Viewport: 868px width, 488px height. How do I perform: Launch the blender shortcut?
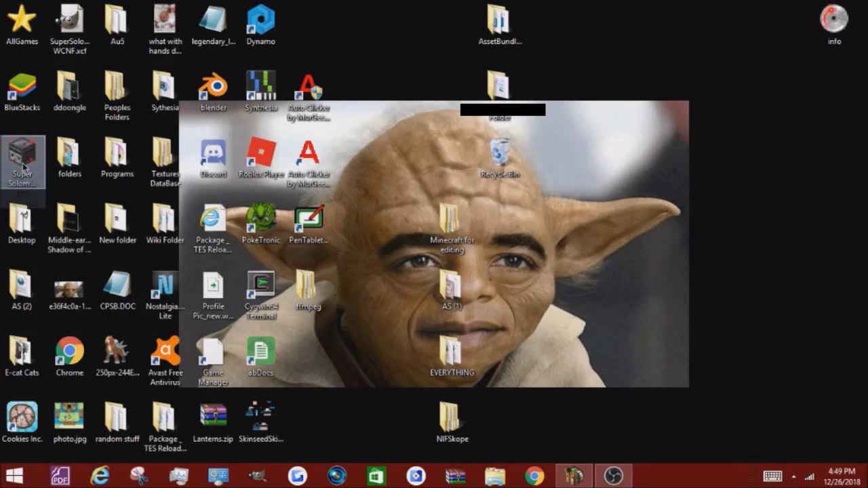click(213, 91)
